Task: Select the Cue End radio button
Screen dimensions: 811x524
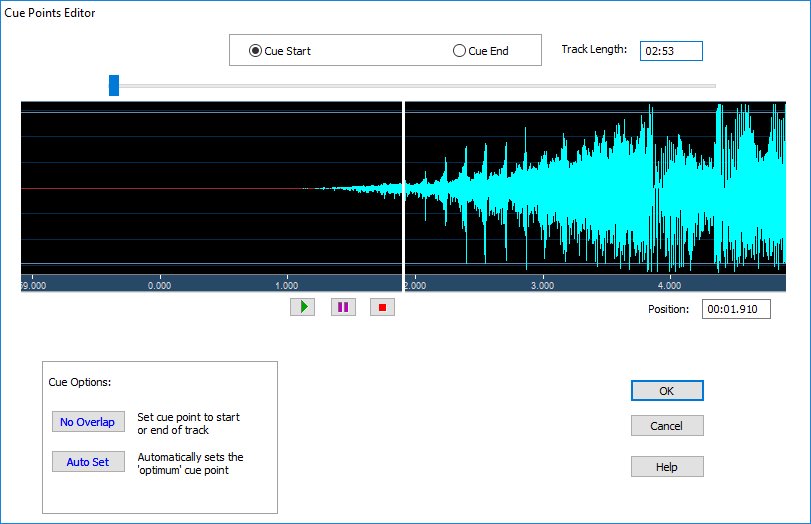Action: coord(480,51)
